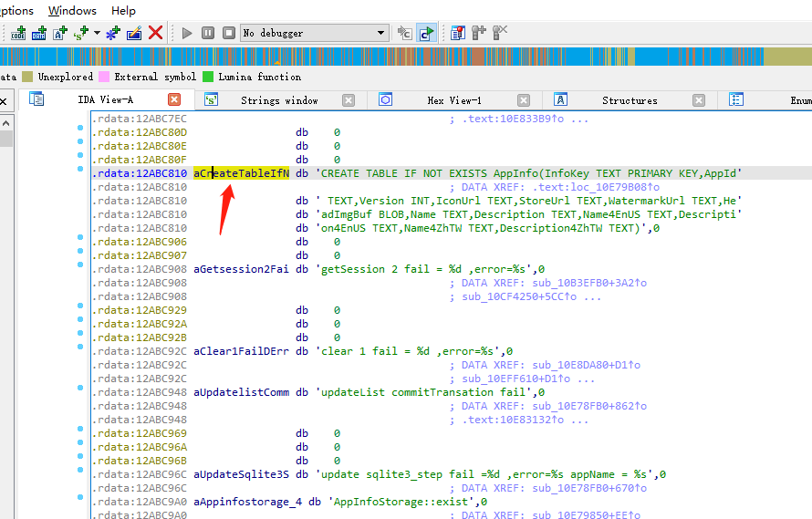The width and height of the screenshot is (812, 519).
Task: Click the left panel scroll up arrow
Action: click(x=5, y=123)
